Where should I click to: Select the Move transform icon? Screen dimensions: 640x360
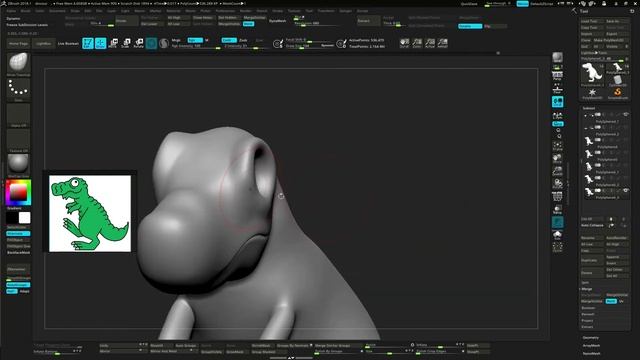(113, 43)
